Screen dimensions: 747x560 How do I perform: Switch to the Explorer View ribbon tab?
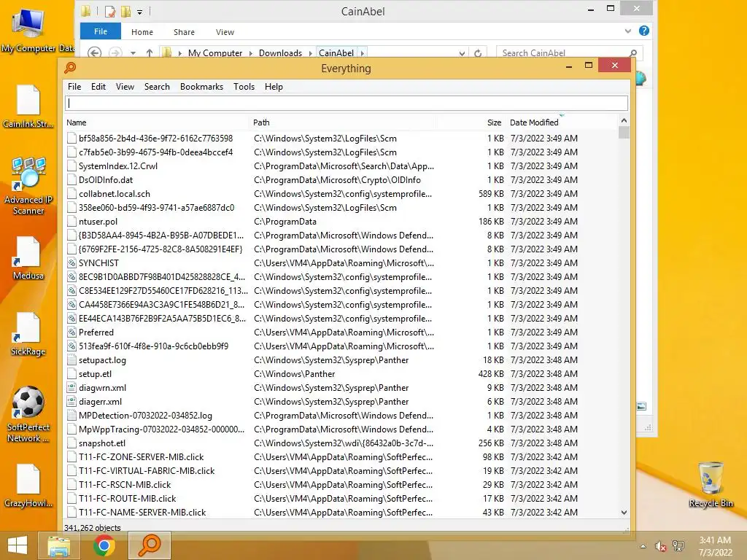click(225, 32)
